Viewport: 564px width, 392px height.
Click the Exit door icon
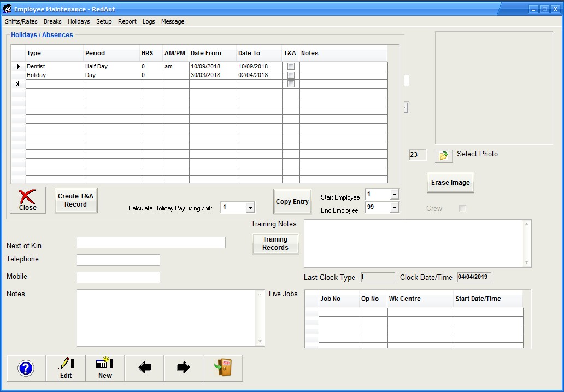pyautogui.click(x=223, y=368)
